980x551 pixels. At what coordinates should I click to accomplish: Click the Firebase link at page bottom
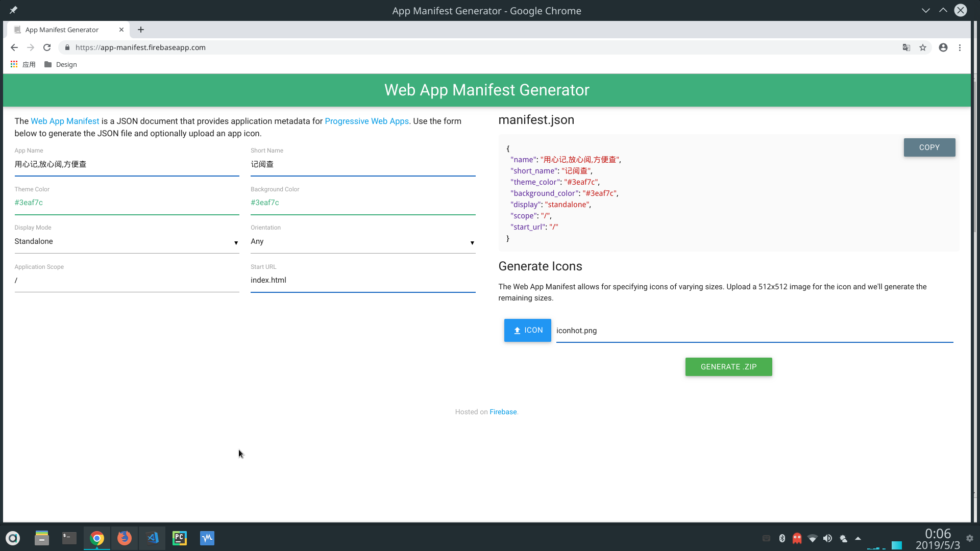(503, 411)
